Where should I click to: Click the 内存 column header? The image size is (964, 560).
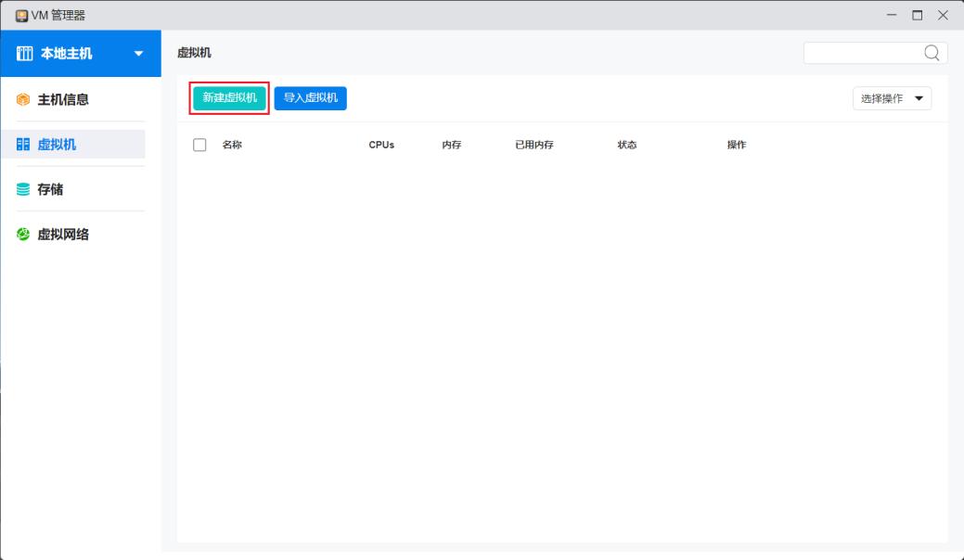click(x=451, y=145)
